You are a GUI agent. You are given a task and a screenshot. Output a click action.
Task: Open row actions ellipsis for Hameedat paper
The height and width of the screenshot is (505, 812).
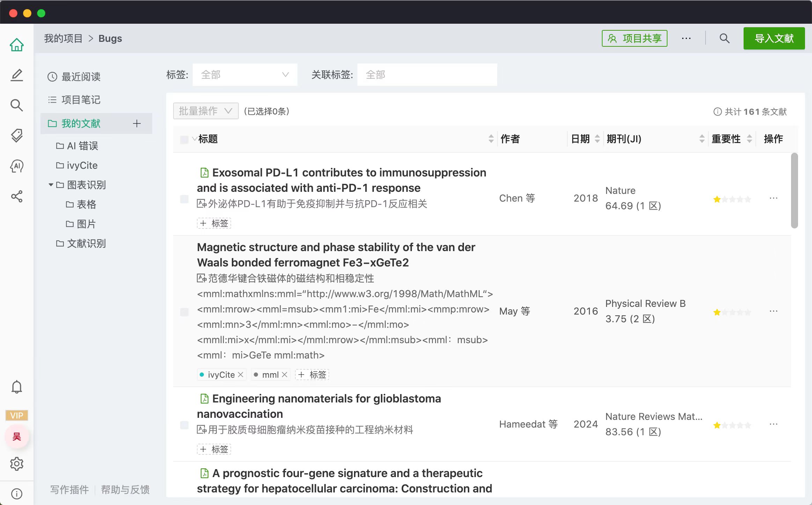774,424
